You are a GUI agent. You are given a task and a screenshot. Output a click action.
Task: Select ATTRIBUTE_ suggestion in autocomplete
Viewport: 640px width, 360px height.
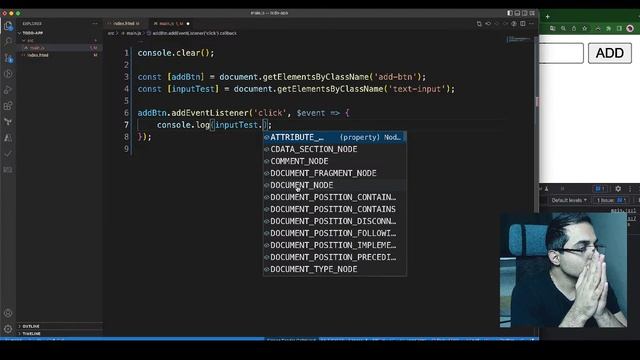[335, 138]
